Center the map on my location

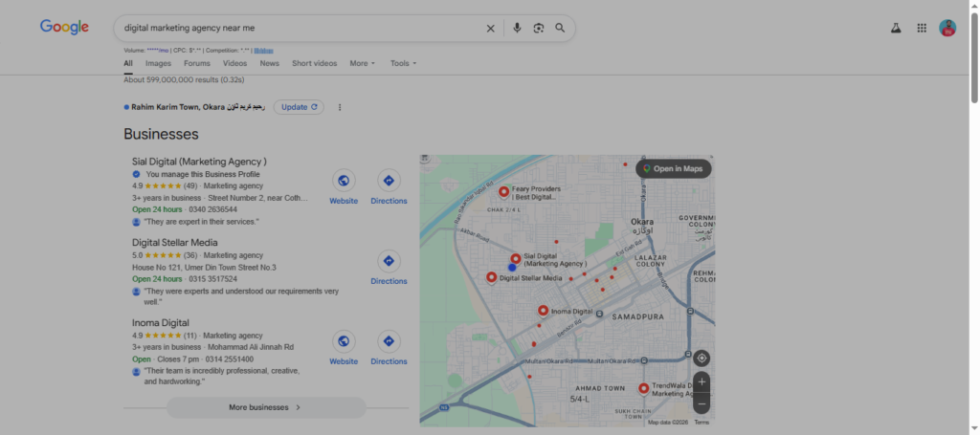(702, 359)
